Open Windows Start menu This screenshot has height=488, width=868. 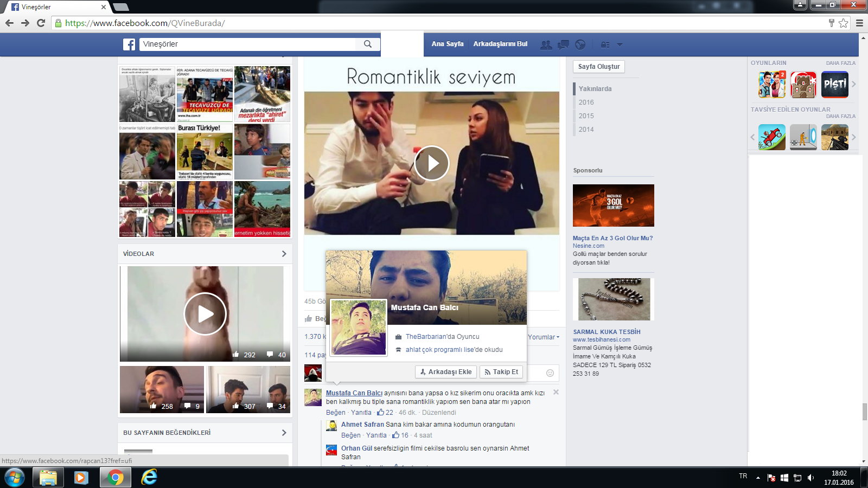pos(14,478)
